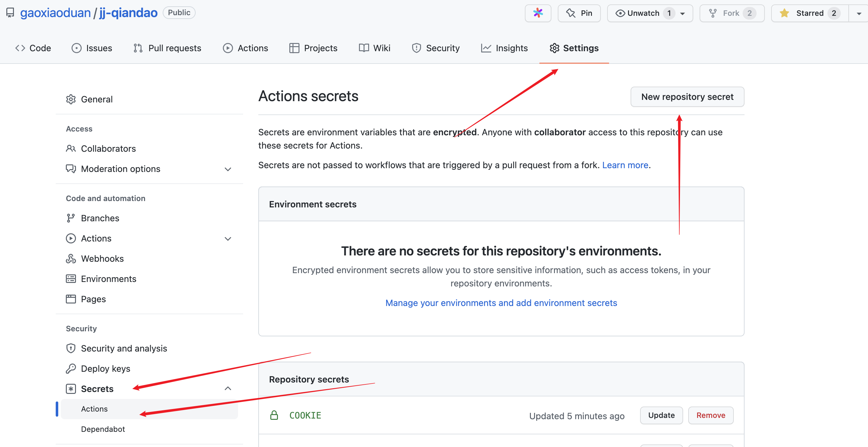Click Remove button for COOKIE secret
The image size is (868, 447).
(x=711, y=415)
